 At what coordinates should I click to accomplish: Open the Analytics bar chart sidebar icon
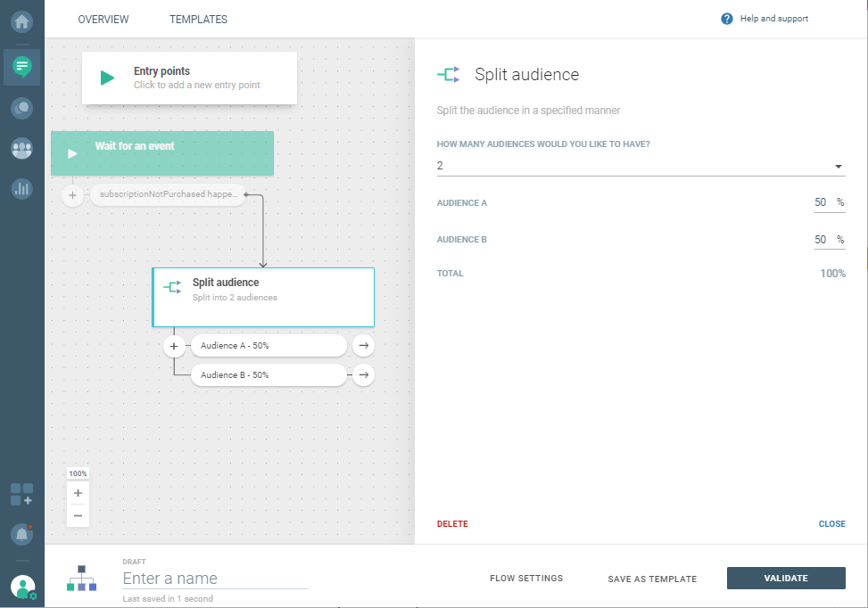tap(22, 189)
